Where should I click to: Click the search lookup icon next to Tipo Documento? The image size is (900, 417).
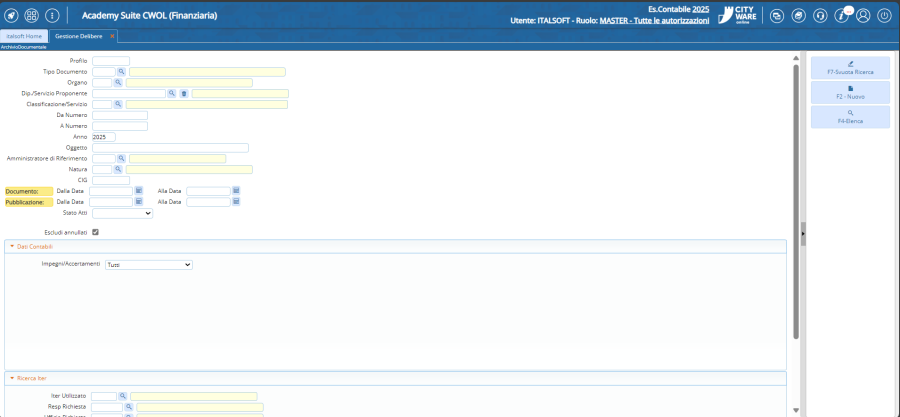tap(122, 72)
